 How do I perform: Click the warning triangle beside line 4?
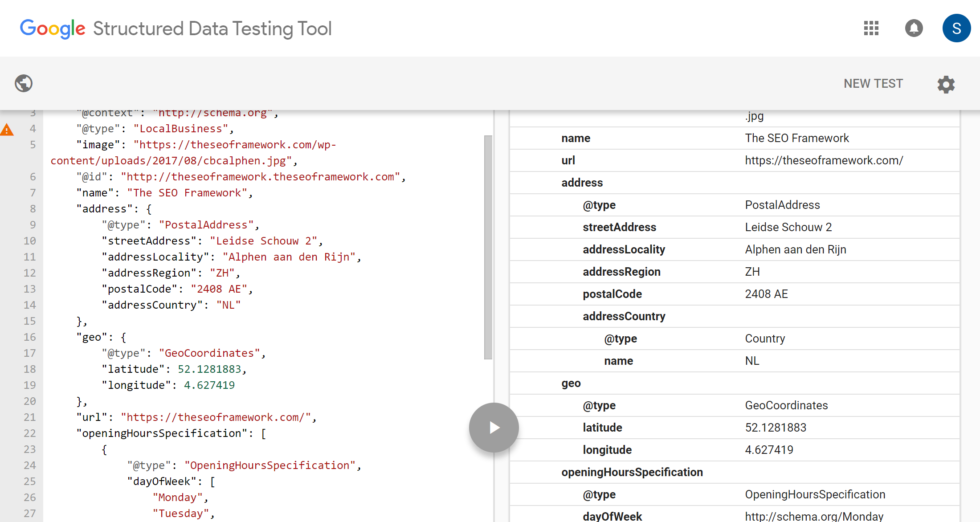(7, 129)
